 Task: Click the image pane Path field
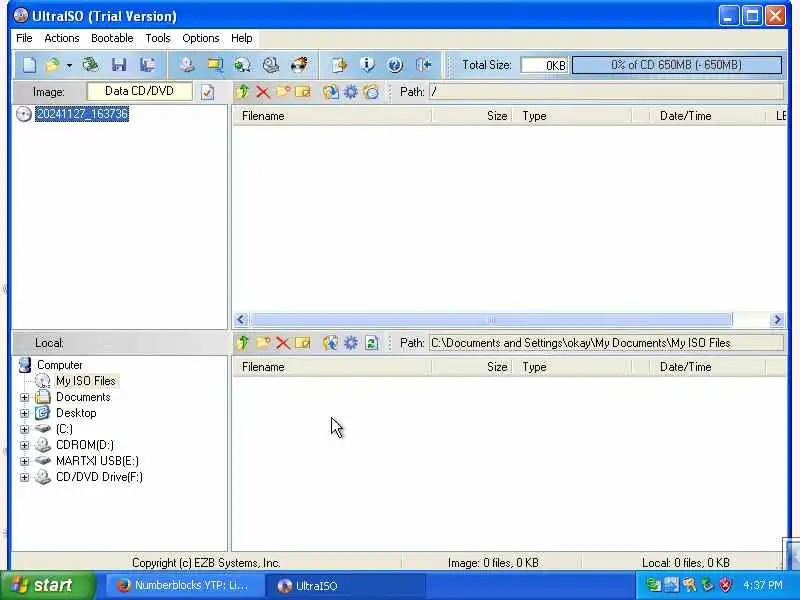(607, 92)
